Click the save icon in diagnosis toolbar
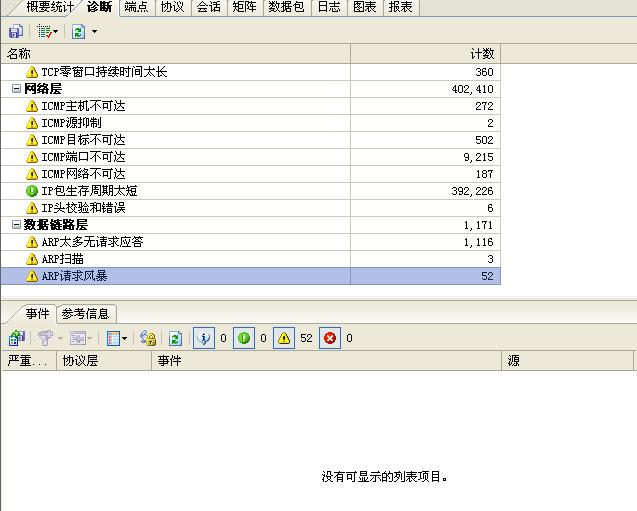Screen dimensions: 637x511 (x=16, y=31)
